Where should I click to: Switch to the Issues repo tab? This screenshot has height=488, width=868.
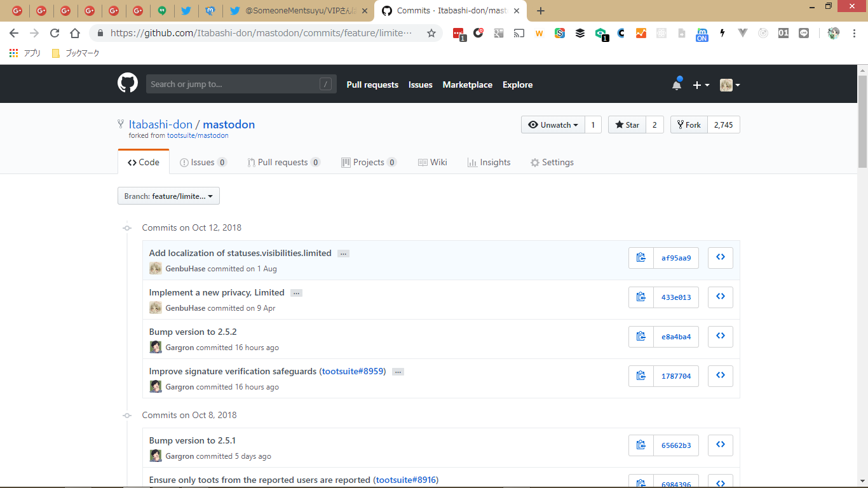click(x=203, y=163)
